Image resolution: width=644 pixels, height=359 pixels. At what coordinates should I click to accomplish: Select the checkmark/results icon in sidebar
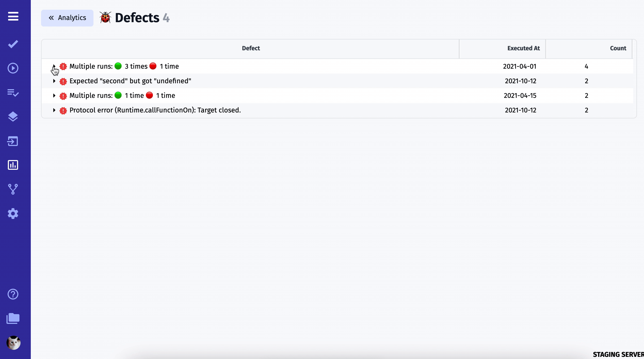point(13,44)
